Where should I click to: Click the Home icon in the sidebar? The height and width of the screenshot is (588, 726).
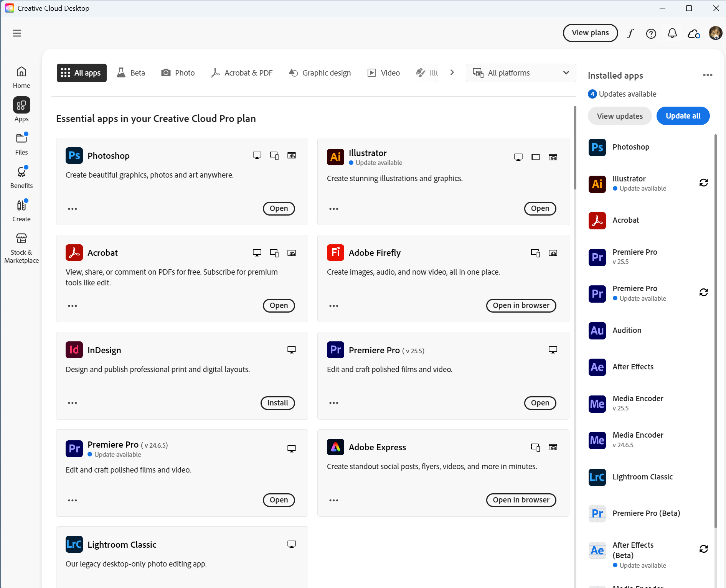point(21,76)
